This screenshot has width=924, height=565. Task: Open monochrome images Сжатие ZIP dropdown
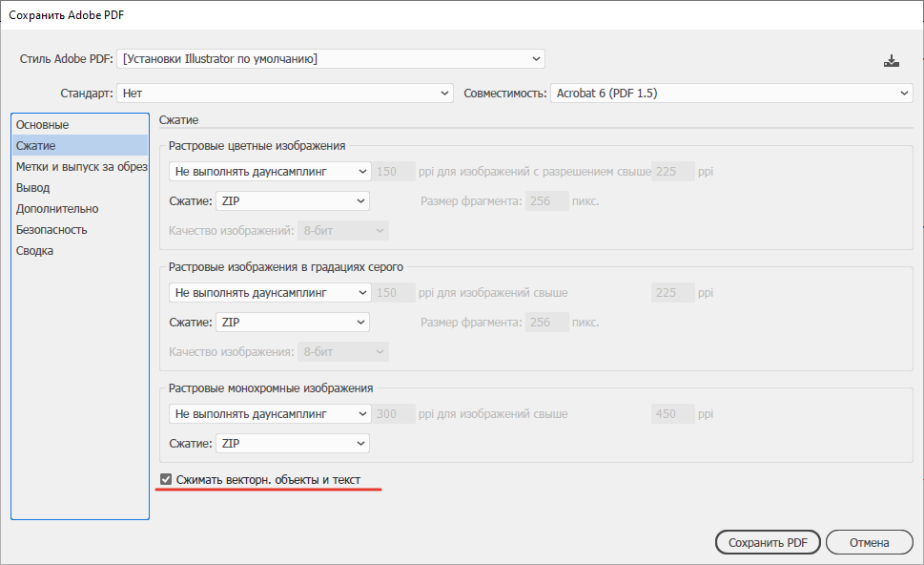(293, 444)
